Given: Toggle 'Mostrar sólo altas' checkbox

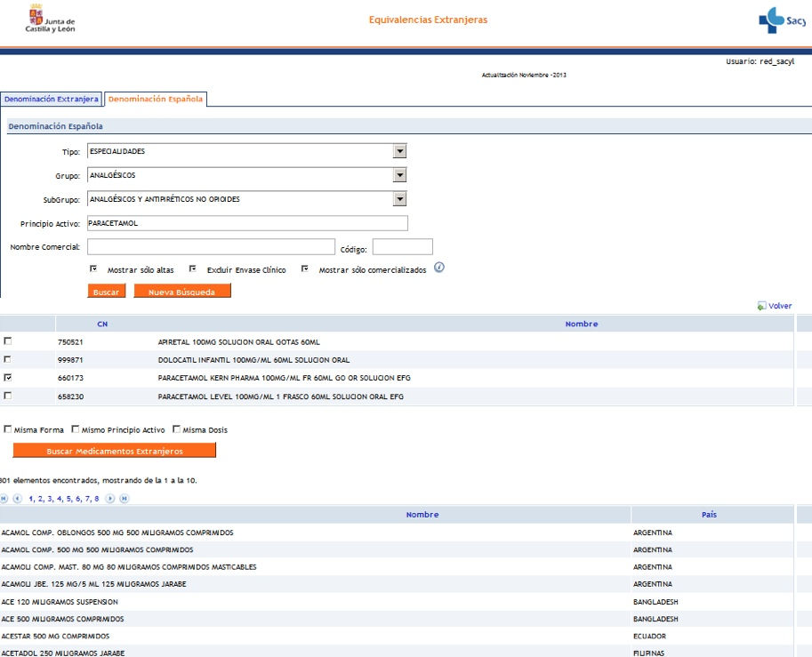Looking at the screenshot, I should [93, 268].
